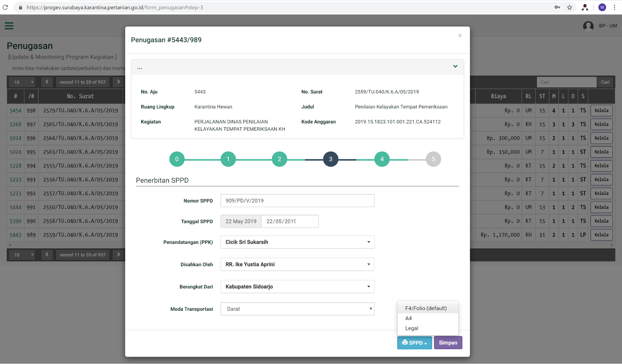Go to step 0 in wizard

click(x=177, y=159)
